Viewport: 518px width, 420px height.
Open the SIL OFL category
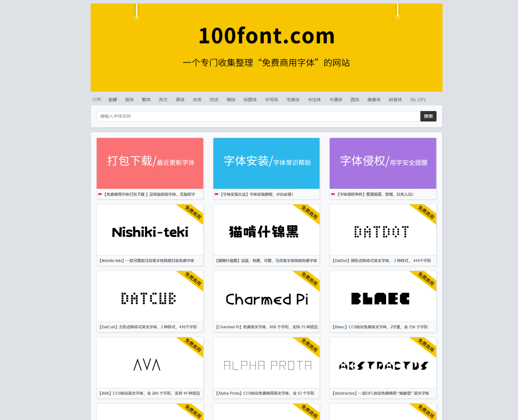point(418,99)
